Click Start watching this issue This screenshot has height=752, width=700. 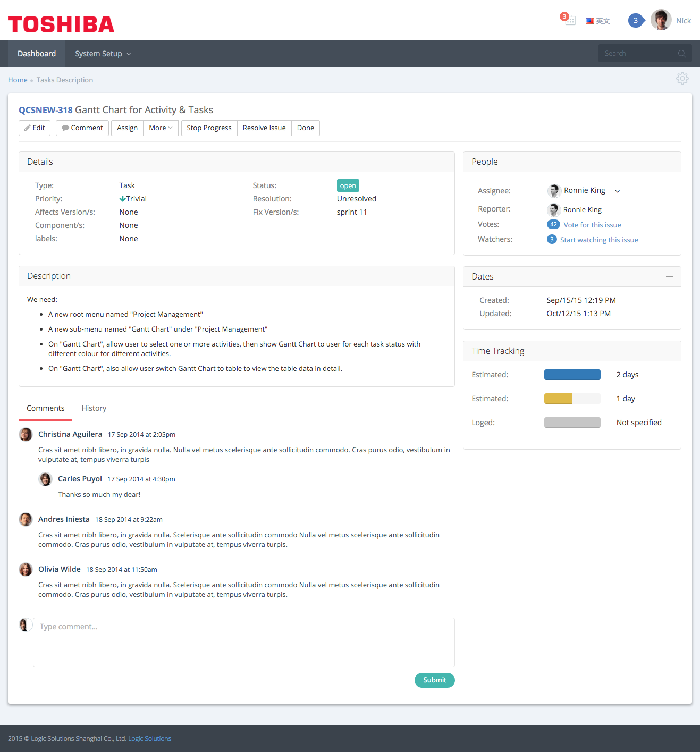point(599,240)
